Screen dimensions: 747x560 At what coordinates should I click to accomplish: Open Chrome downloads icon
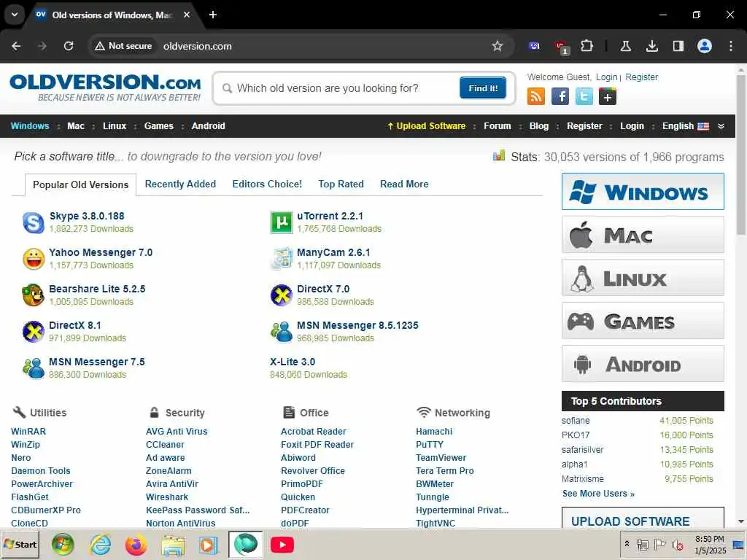[x=651, y=46]
